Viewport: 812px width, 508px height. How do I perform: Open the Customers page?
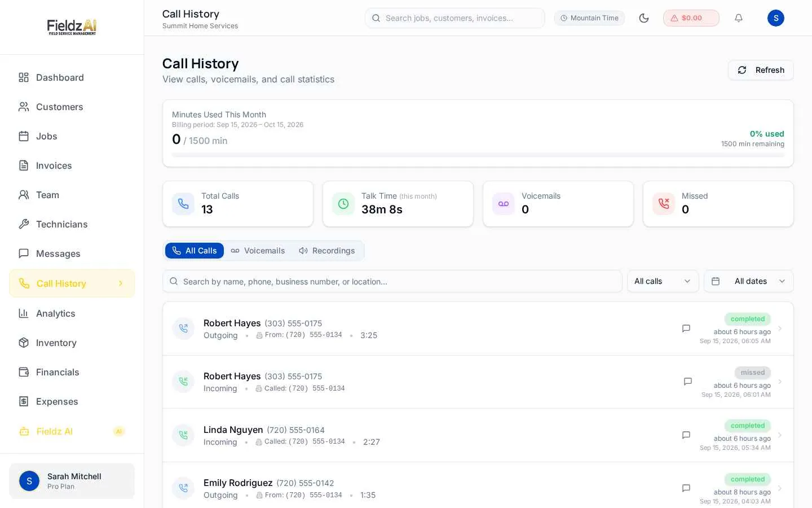click(72, 107)
